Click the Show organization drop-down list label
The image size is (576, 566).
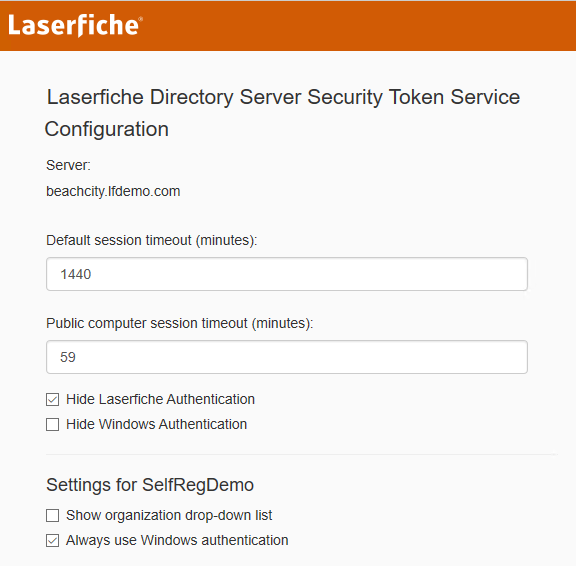pyautogui.click(x=169, y=515)
